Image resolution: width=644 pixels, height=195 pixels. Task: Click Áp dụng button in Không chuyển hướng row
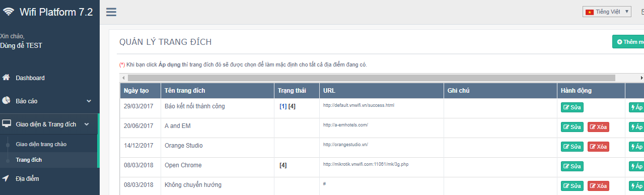coord(636,186)
